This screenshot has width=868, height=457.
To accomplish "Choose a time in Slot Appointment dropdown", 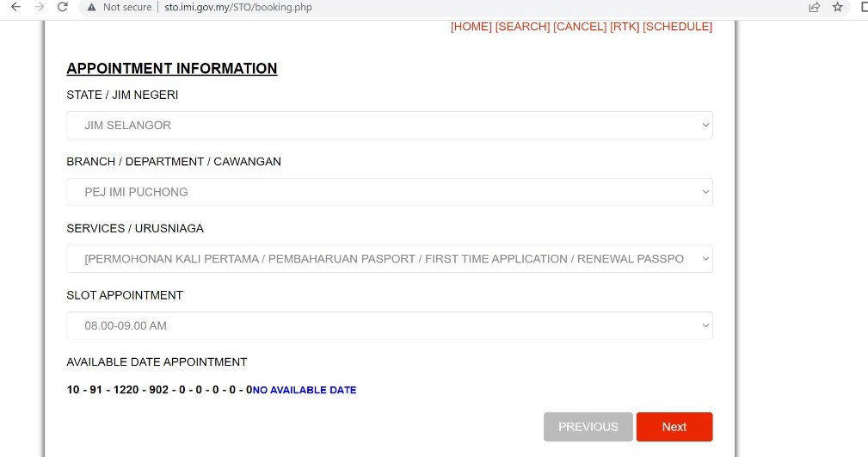I will [390, 326].
